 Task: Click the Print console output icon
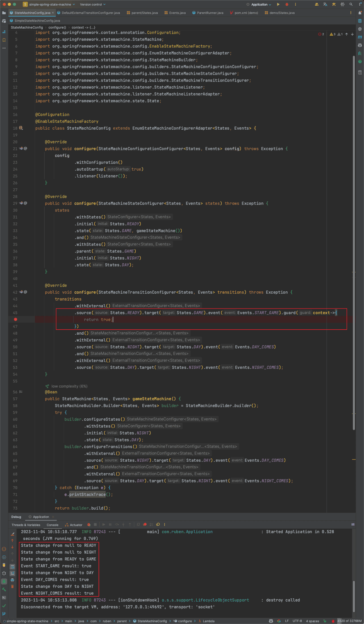click(x=12, y=580)
